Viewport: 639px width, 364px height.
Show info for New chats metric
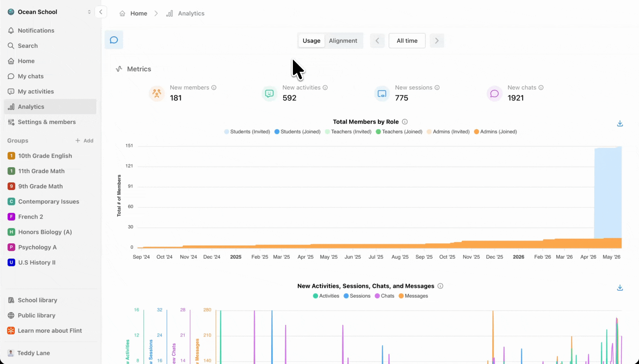point(541,88)
